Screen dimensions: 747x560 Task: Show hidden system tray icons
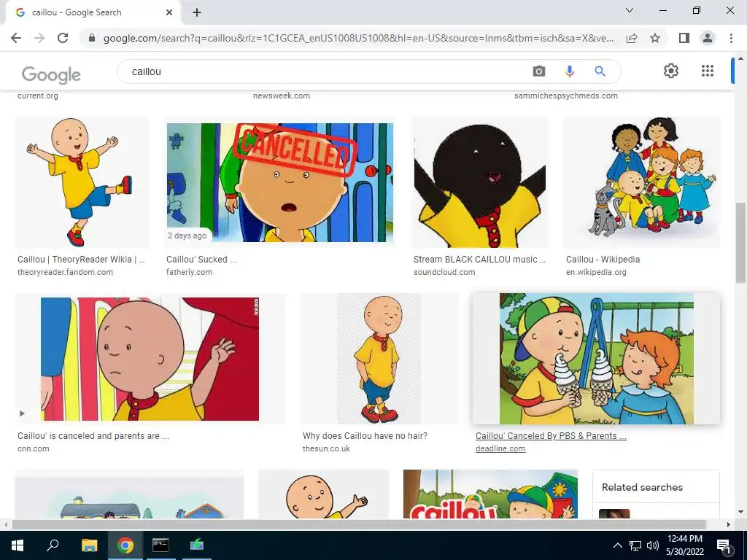pyautogui.click(x=617, y=545)
